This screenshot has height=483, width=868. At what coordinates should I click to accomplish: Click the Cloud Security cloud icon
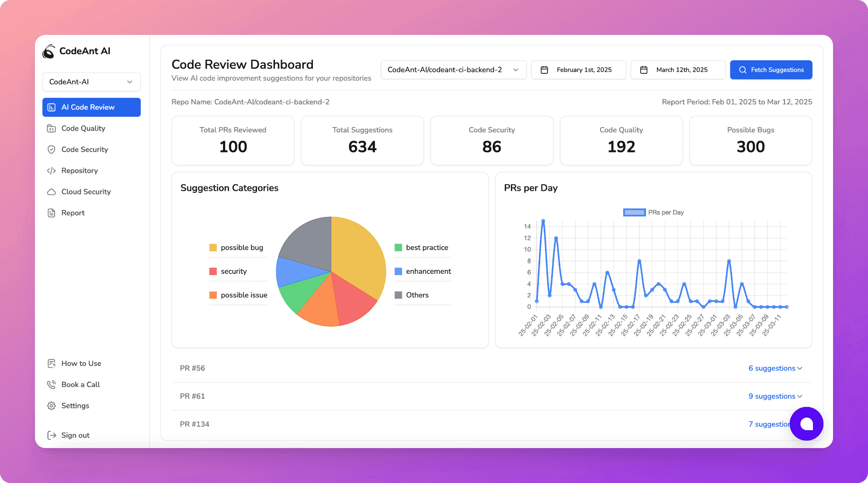(51, 192)
